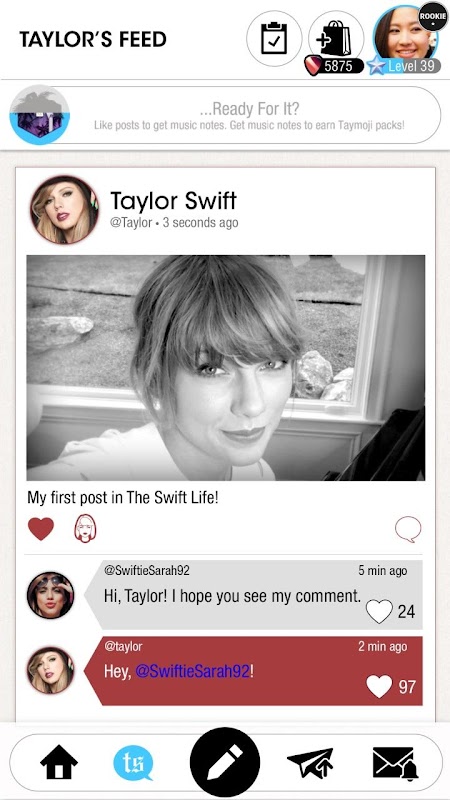This screenshot has height=800, width=450.
Task: Toggle the red heart like on Taylor's post
Action: [x=41, y=529]
